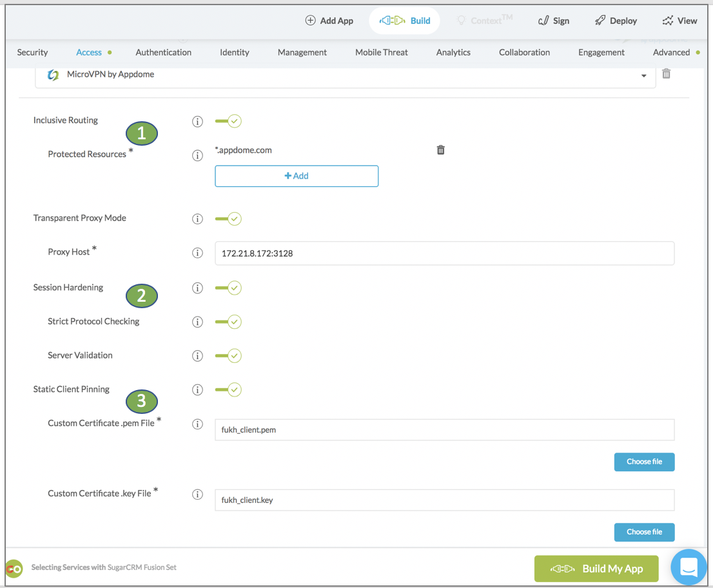Go to the Sign step
The image size is (713, 588).
click(x=553, y=21)
